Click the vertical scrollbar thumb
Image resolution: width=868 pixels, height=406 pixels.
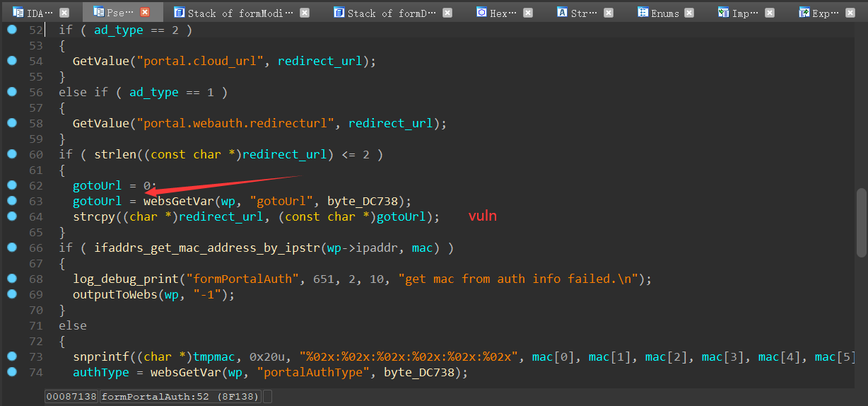[861, 222]
